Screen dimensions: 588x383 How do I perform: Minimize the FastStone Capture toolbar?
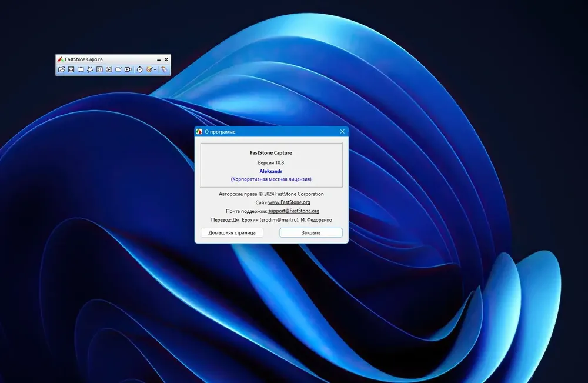159,59
